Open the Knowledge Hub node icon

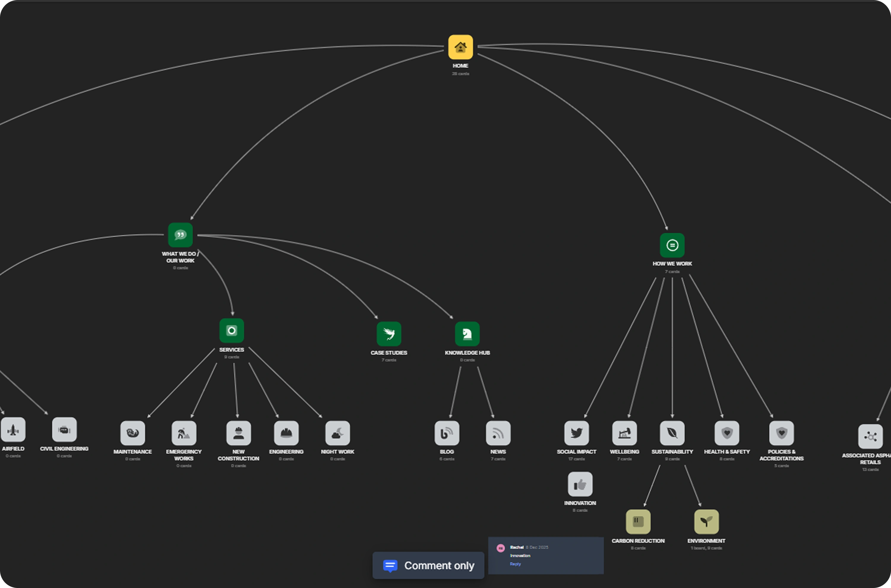467,334
